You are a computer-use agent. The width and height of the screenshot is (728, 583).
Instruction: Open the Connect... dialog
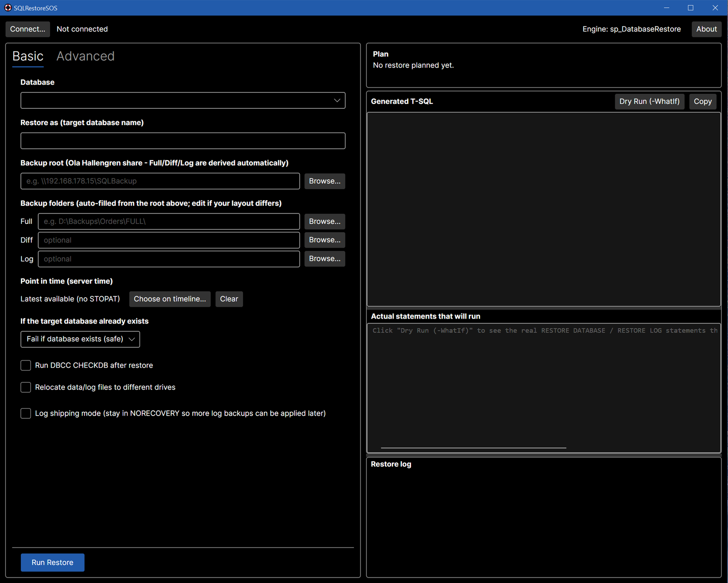point(28,29)
